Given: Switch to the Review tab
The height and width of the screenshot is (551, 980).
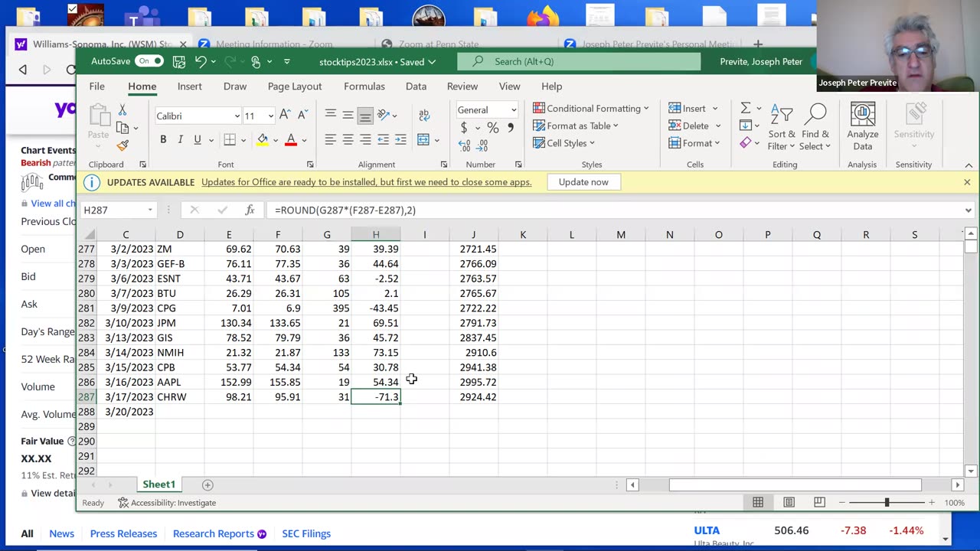Looking at the screenshot, I should 462,86.
